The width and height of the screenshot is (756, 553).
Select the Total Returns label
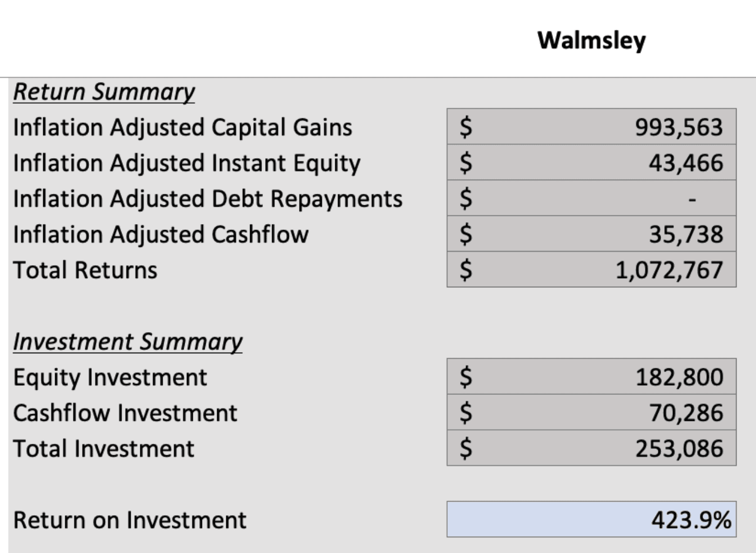pos(85,270)
